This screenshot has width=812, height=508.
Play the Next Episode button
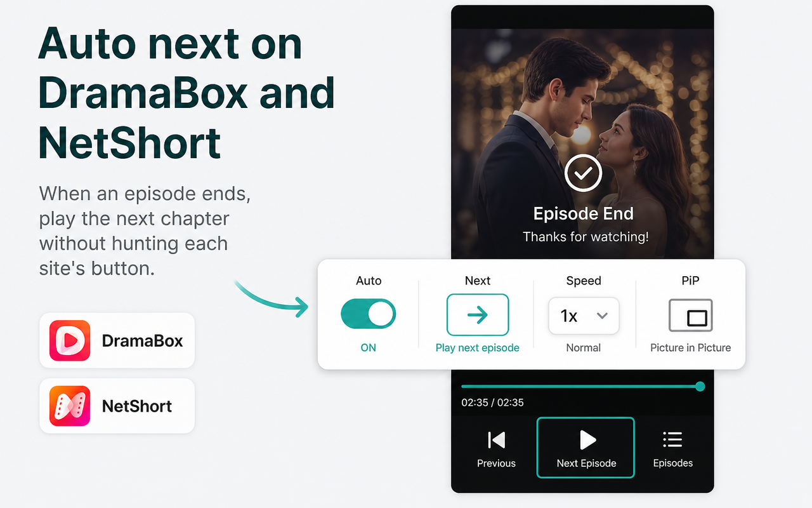(x=586, y=447)
